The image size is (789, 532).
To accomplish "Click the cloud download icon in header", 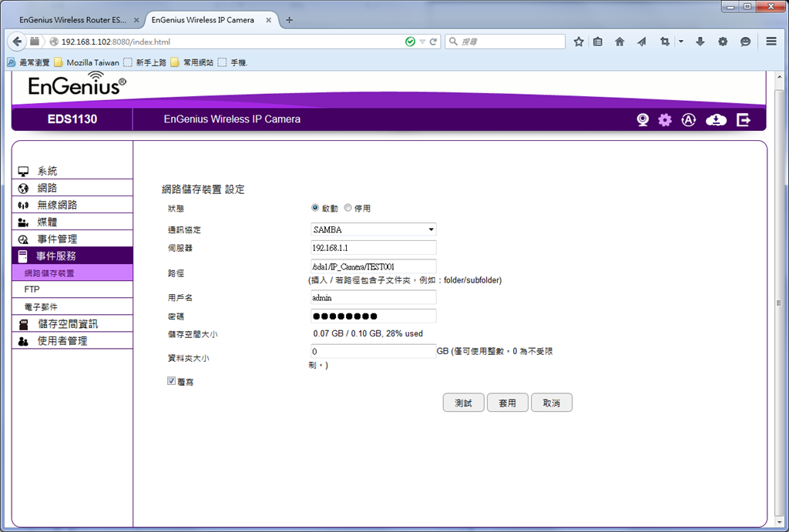I will [x=716, y=119].
